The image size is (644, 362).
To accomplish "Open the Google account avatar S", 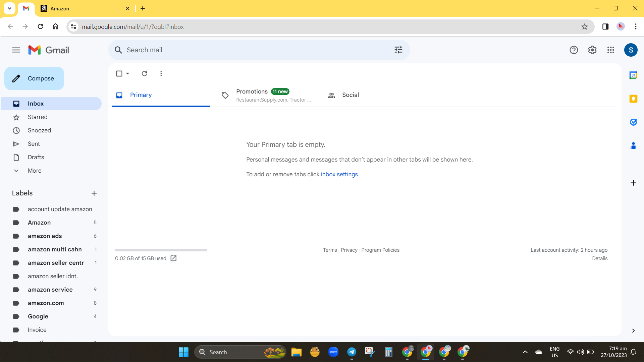I will [x=631, y=50].
